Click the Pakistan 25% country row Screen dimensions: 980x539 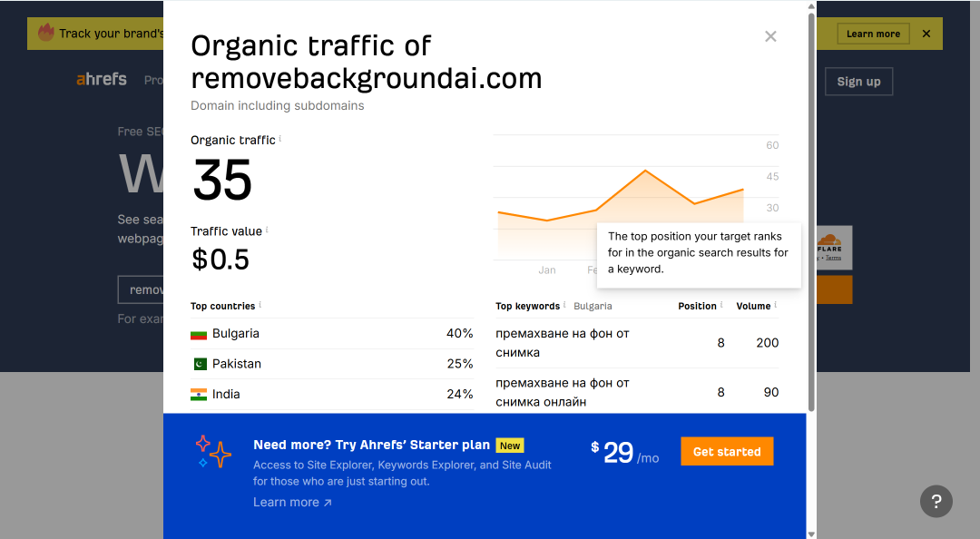click(332, 364)
